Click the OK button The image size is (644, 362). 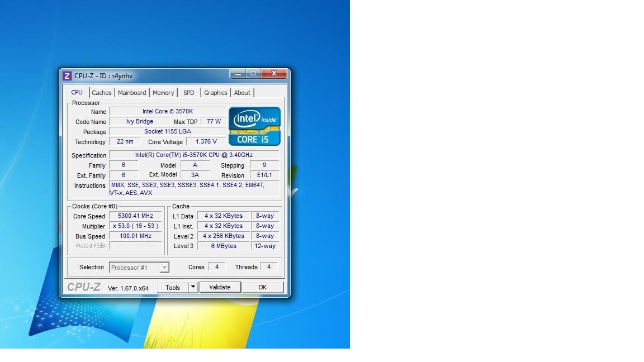pyautogui.click(x=262, y=287)
